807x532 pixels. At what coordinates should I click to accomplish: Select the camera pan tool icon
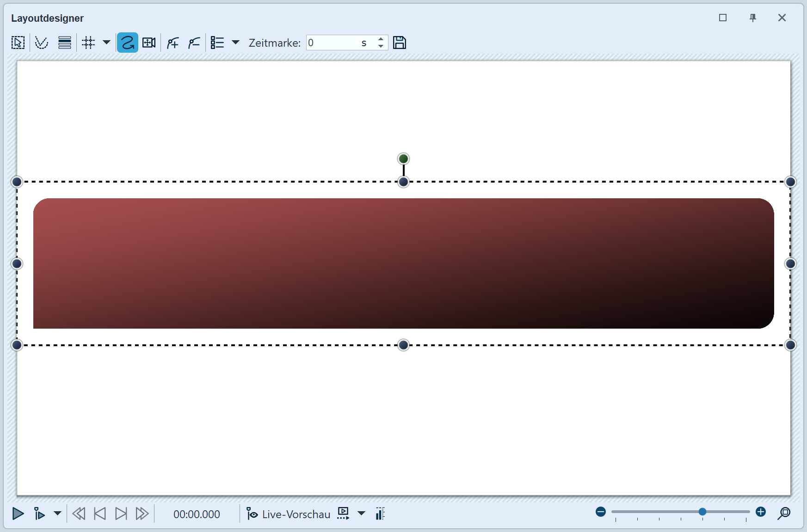(x=149, y=43)
